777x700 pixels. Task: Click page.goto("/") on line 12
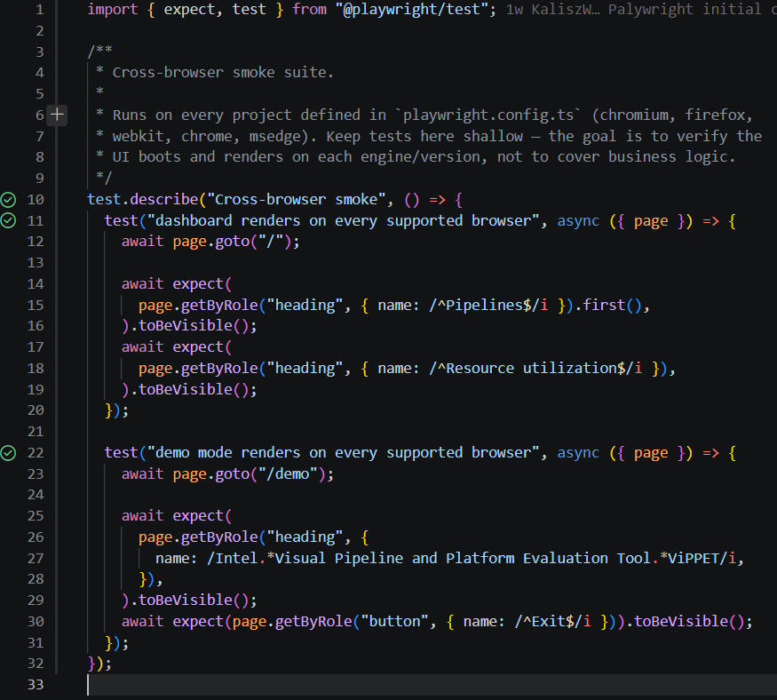click(x=232, y=242)
